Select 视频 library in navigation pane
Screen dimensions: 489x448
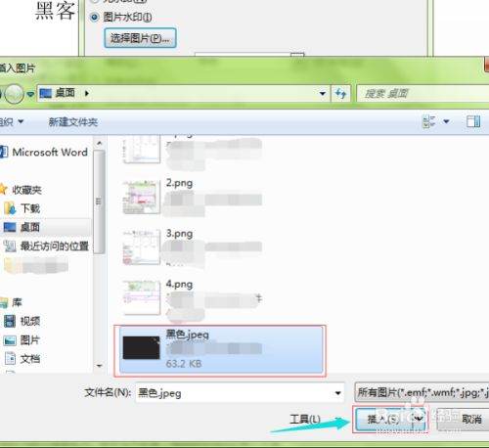(30, 322)
